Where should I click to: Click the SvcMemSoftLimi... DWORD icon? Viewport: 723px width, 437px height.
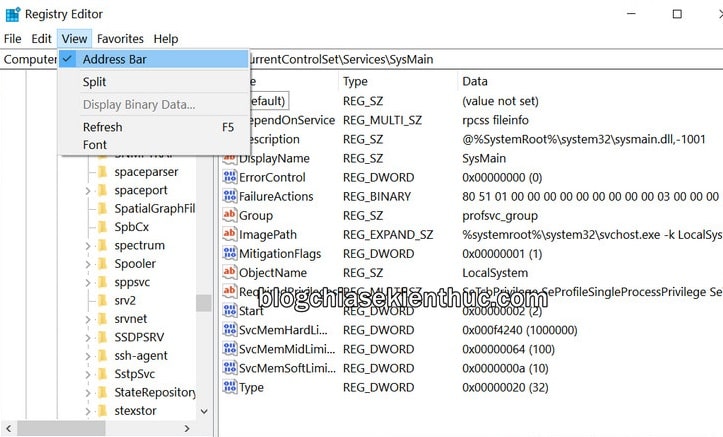pyautogui.click(x=229, y=368)
